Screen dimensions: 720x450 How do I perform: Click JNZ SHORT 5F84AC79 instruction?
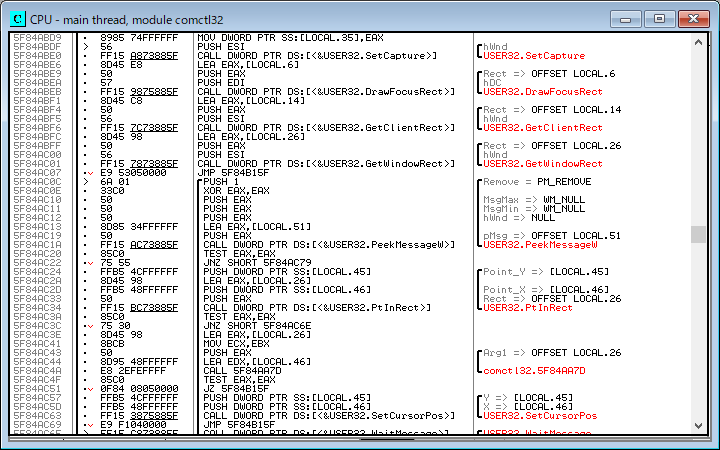[x=257, y=263]
